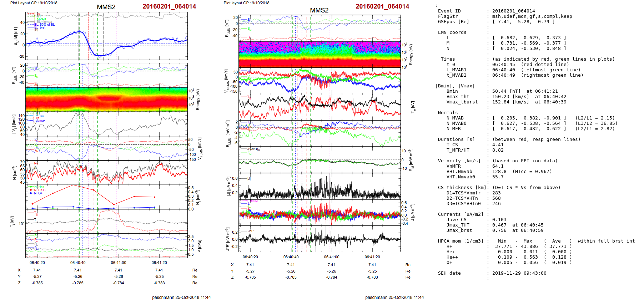Select the LMN coords heading
Viewport: 644px width, 300px height.
click(452, 32)
